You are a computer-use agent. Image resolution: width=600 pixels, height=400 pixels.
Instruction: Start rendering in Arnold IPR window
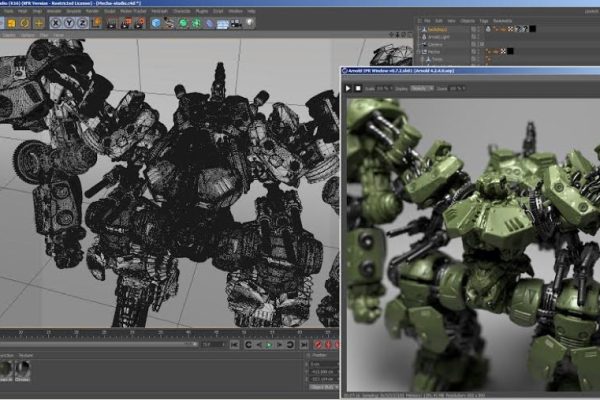[x=348, y=88]
